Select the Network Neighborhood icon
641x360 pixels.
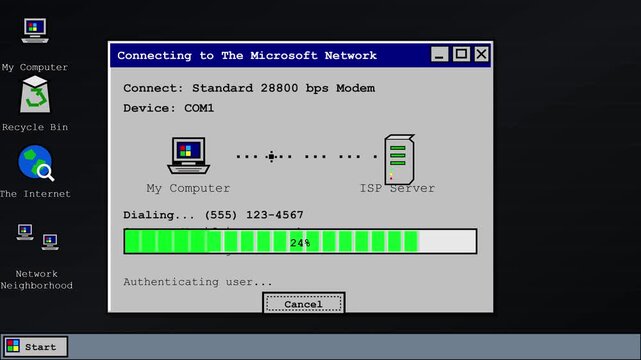(x=38, y=237)
